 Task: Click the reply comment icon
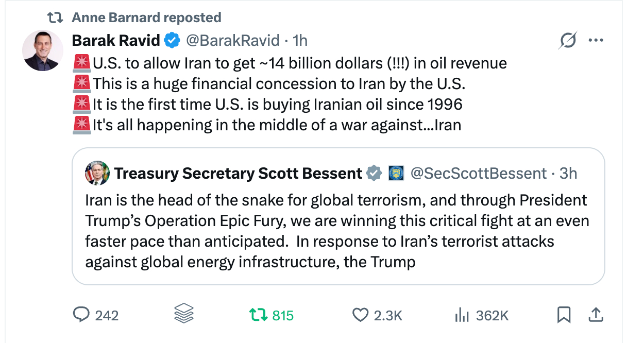(81, 315)
